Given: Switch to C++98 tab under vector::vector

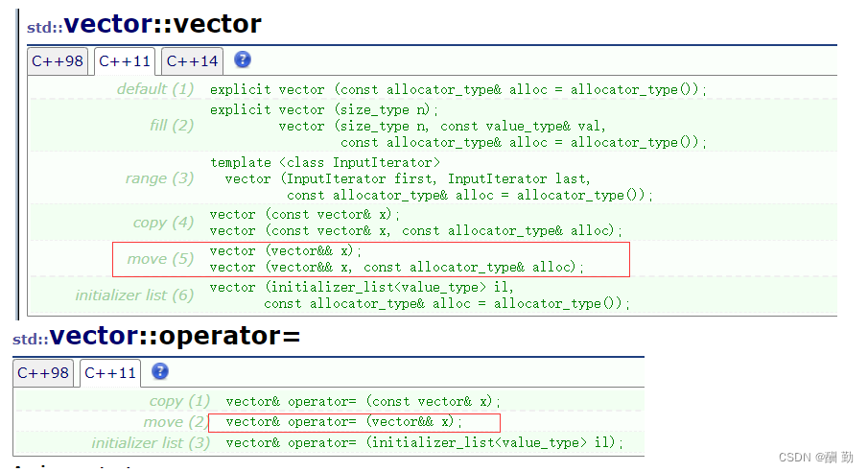Looking at the screenshot, I should [58, 61].
